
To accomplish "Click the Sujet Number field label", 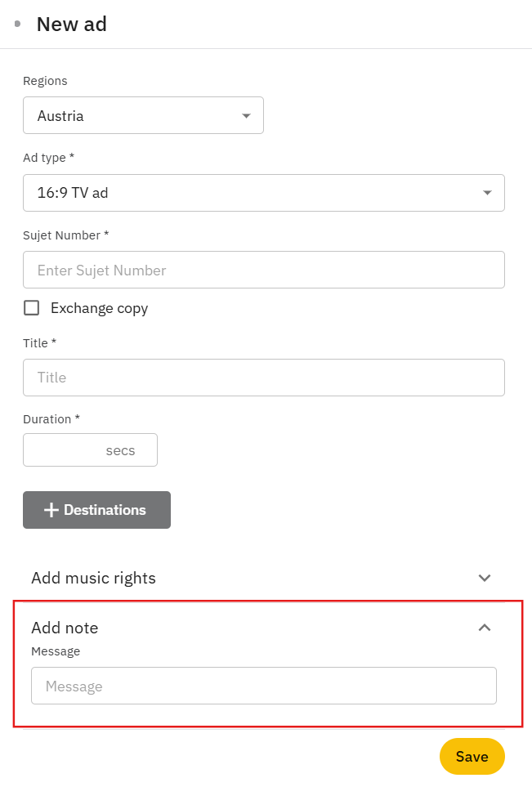I will tap(65, 235).
